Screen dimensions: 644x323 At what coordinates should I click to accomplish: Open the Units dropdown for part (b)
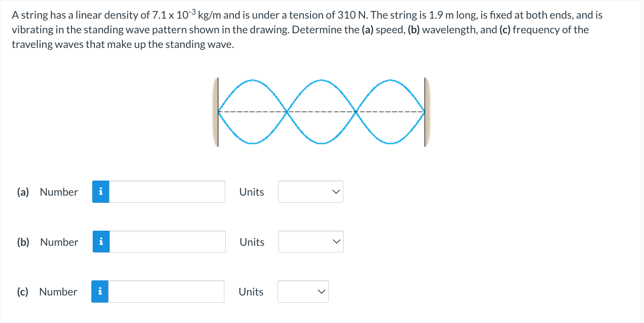point(310,241)
